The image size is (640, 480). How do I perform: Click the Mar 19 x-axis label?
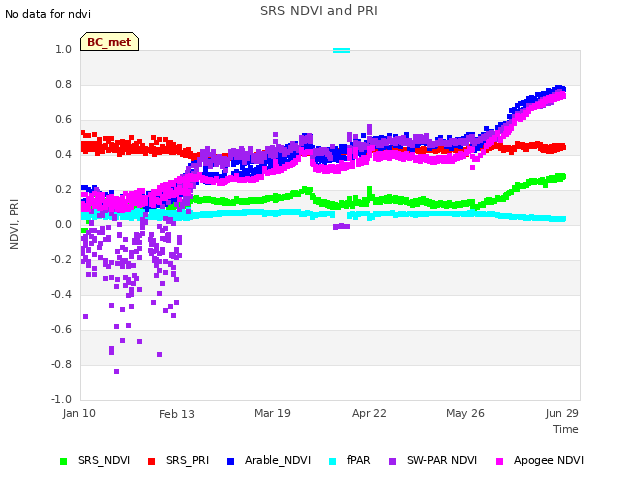click(272, 413)
